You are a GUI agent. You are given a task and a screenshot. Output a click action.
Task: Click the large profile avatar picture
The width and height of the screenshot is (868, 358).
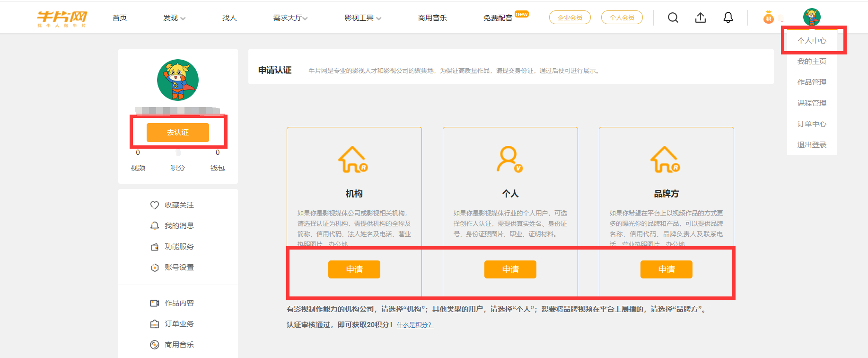point(178,80)
